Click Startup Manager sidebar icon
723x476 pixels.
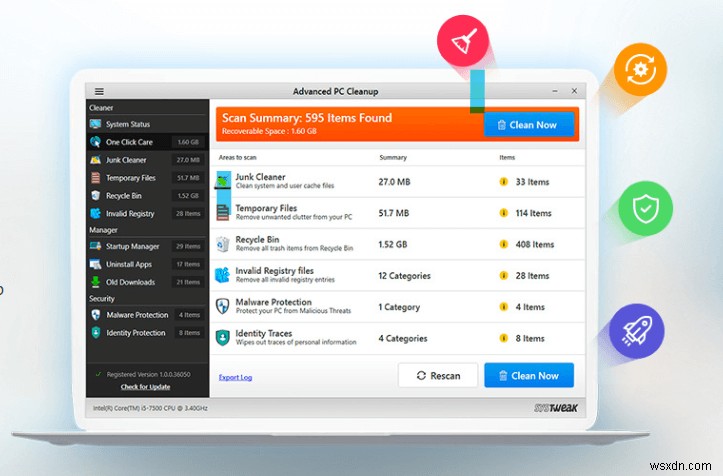click(x=95, y=246)
